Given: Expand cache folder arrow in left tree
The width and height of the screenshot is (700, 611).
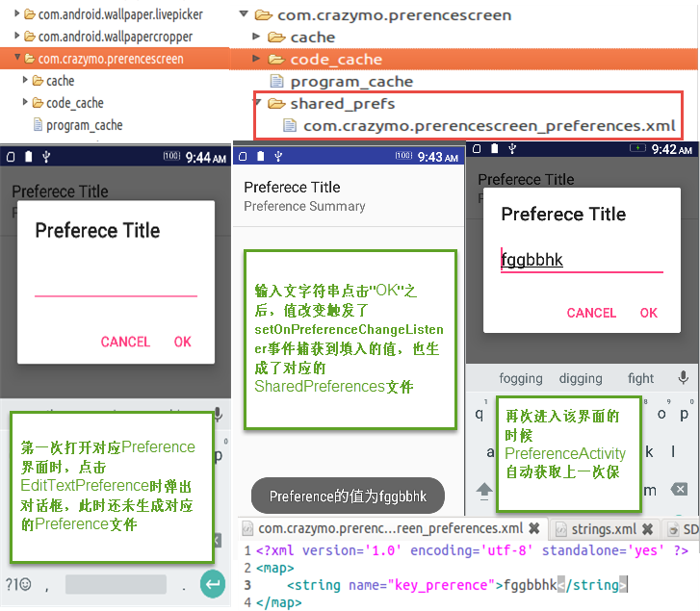Looking at the screenshot, I should (25, 80).
